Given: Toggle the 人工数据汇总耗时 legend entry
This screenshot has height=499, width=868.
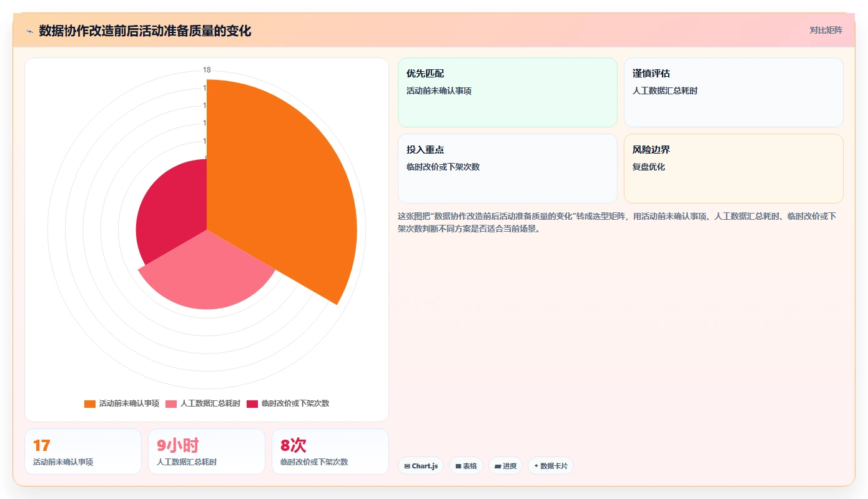Looking at the screenshot, I should 203,403.
